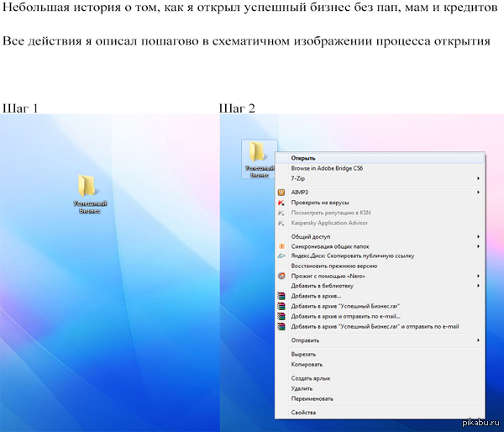Image resolution: width=504 pixels, height=432 pixels.
Task: Open Общий доступ menu entry
Action: 380,236
